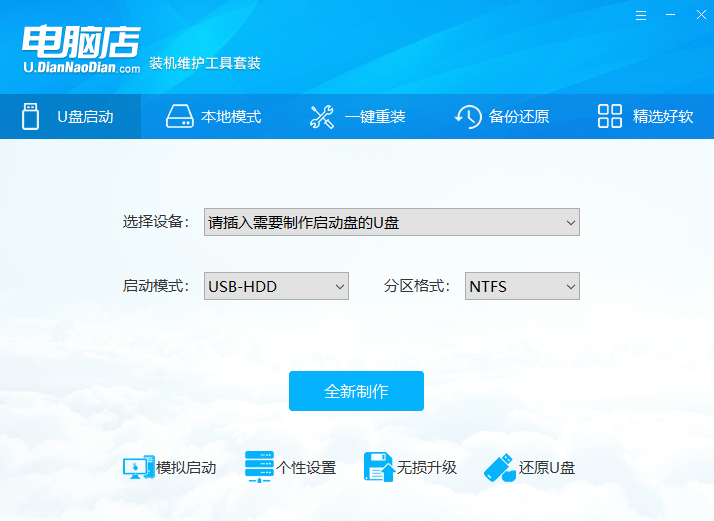The image size is (714, 521).
Task: Click the clock arrow icon for 备份还原
Action: (467, 116)
